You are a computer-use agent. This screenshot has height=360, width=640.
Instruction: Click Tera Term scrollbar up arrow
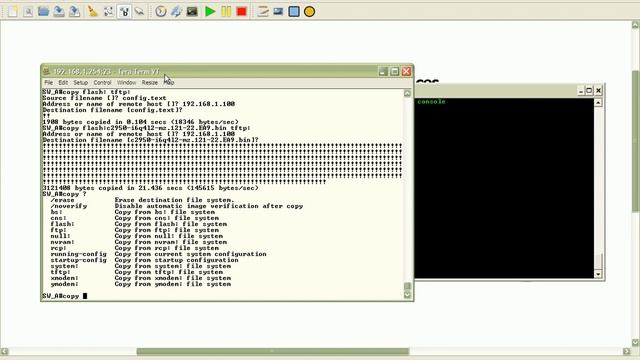pos(407,93)
